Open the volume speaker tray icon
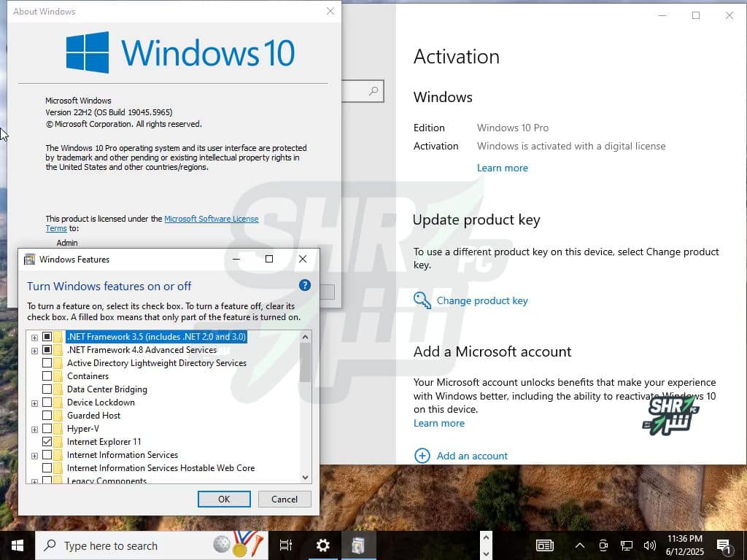This screenshot has width=747, height=560. click(x=649, y=545)
